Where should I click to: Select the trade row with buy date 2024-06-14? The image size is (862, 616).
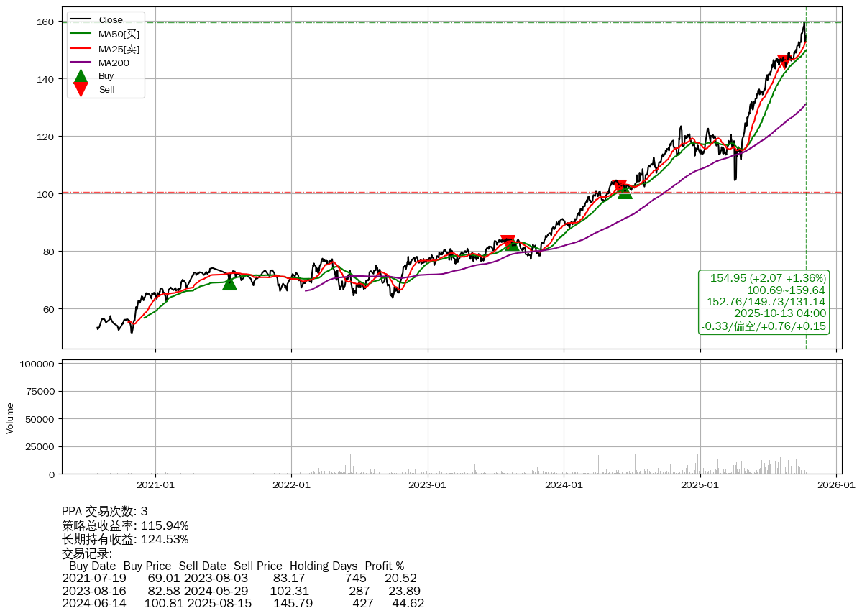[x=243, y=603]
